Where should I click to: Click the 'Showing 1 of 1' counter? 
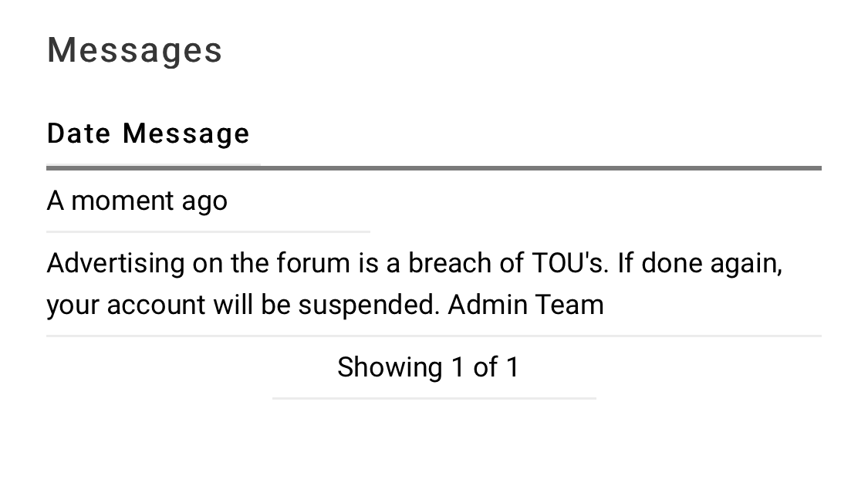[x=428, y=367]
